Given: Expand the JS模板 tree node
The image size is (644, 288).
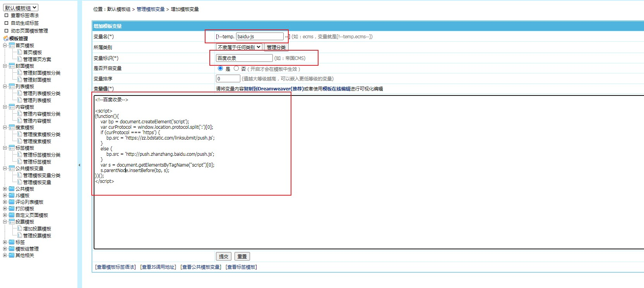Looking at the screenshot, I should (5, 195).
